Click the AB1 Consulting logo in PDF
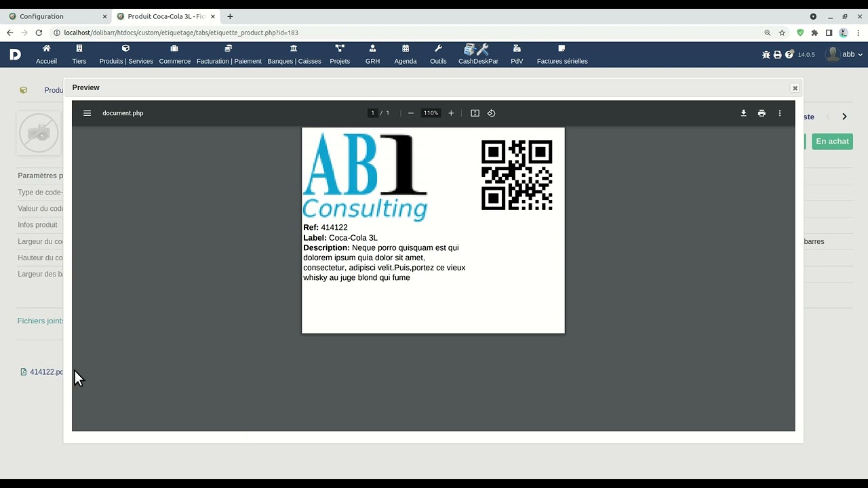The image size is (868, 488). 365,176
